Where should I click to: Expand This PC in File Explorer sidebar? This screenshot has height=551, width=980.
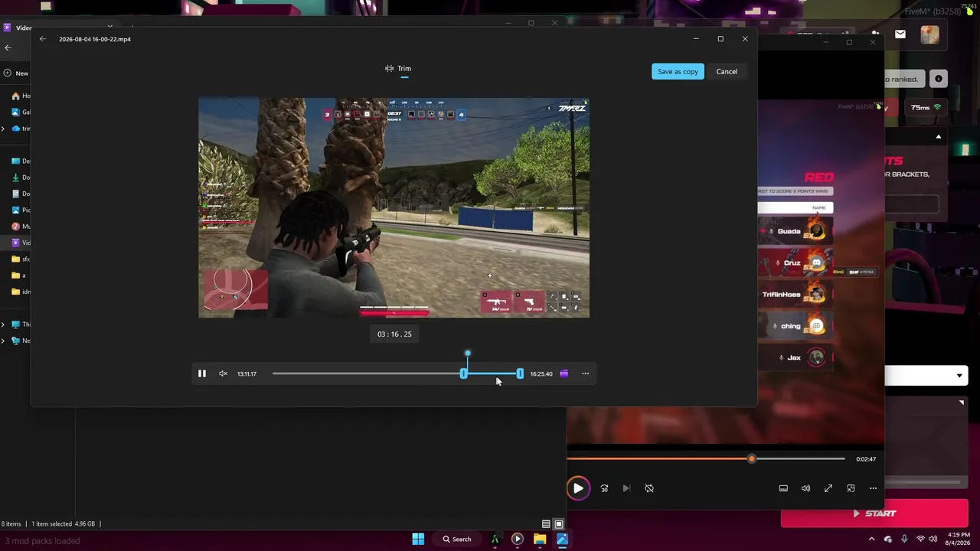pos(3,324)
